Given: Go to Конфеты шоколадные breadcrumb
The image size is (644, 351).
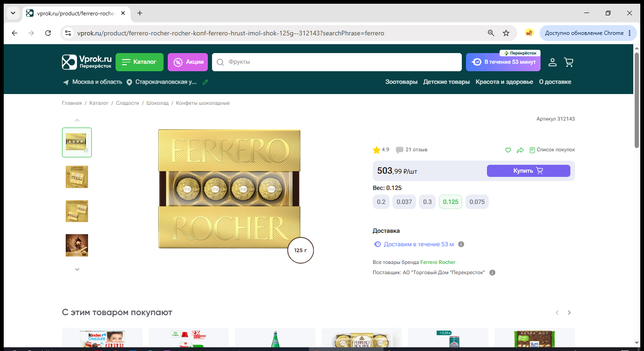Looking at the screenshot, I should coord(203,103).
